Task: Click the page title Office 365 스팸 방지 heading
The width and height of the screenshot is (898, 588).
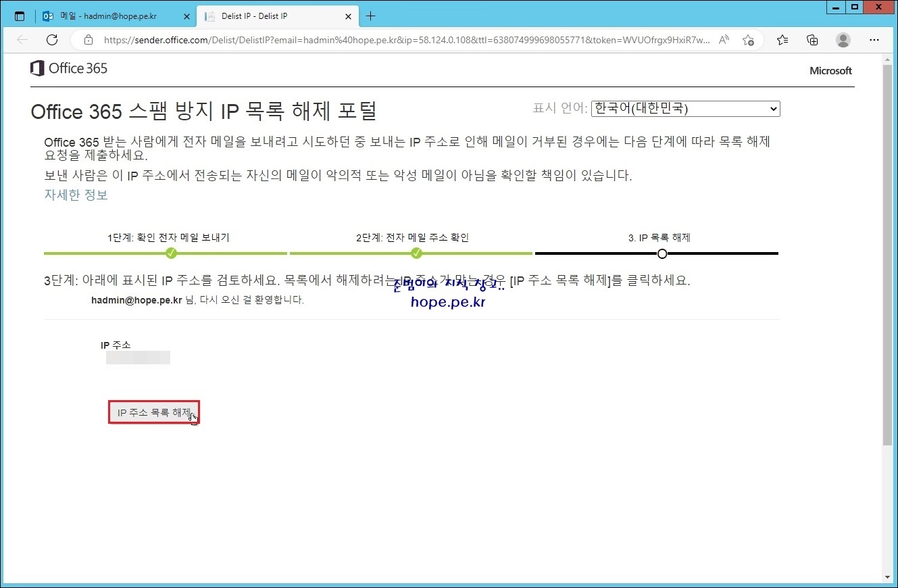Action: tap(203, 111)
